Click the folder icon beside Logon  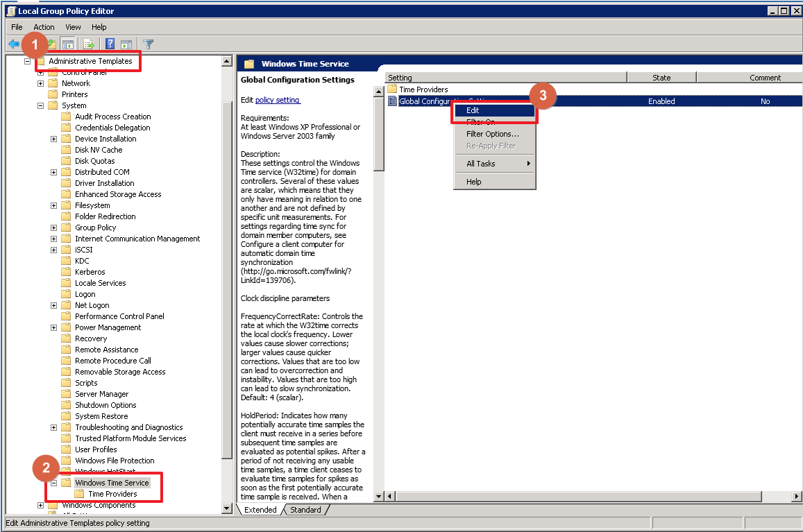66,294
